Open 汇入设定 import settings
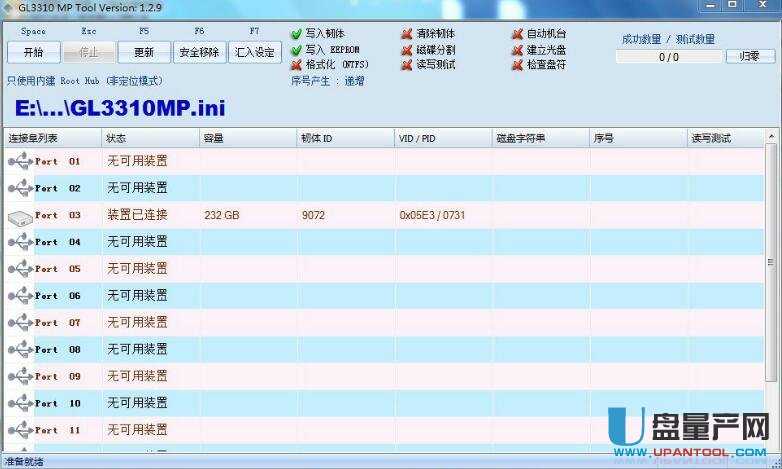The height and width of the screenshot is (469, 782). point(254,52)
